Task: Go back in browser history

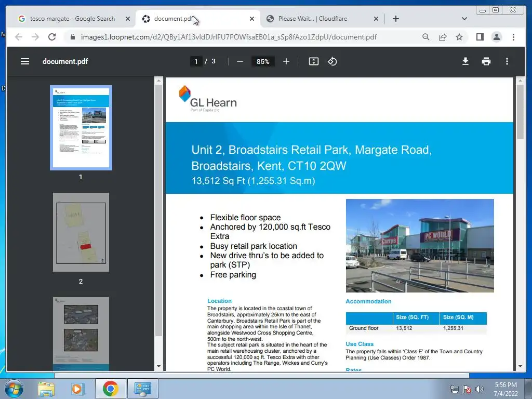Action: click(19, 37)
